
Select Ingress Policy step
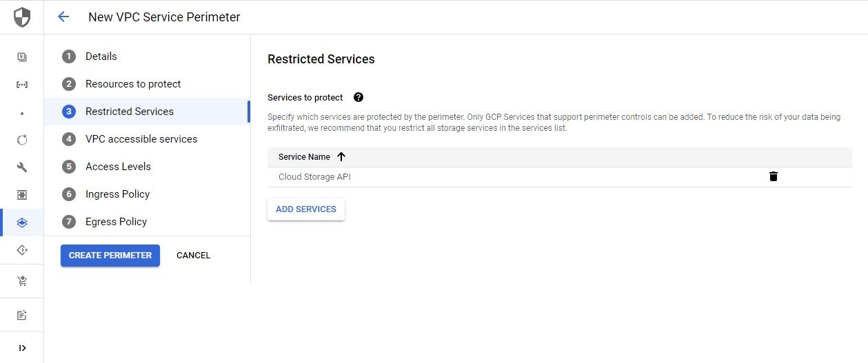coord(117,194)
